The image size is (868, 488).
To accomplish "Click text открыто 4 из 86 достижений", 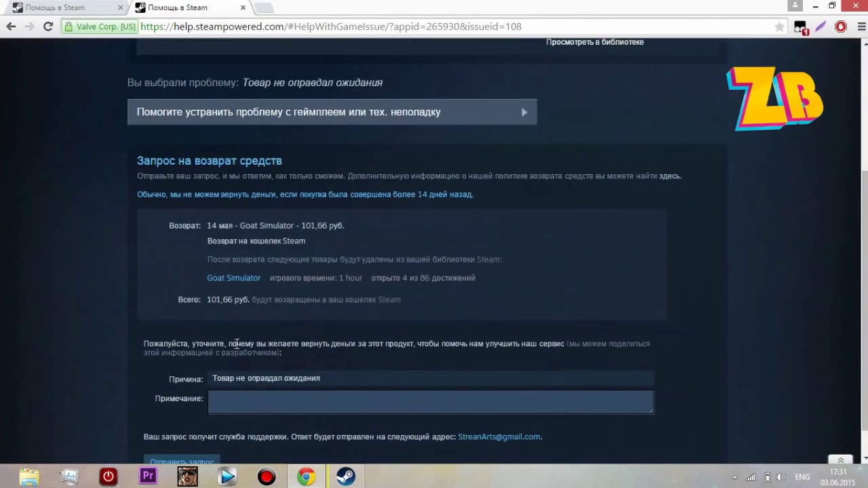I will pyautogui.click(x=423, y=278).
